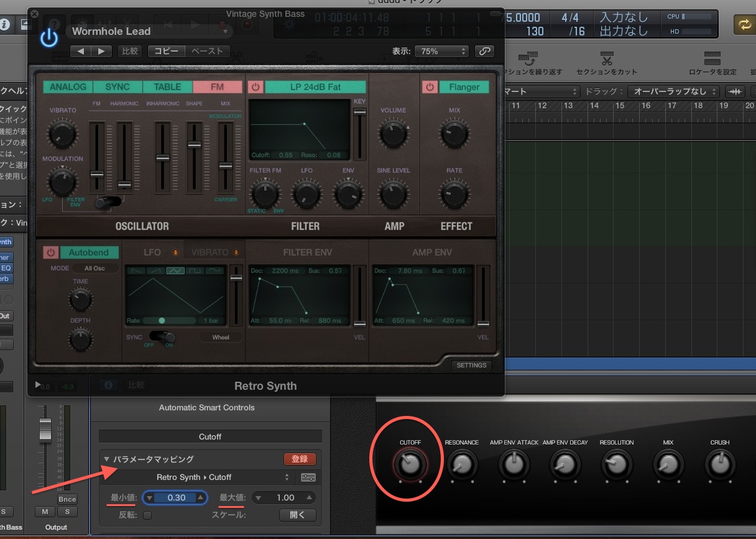
Task: Switch to the LFO tab
Action: click(x=152, y=252)
